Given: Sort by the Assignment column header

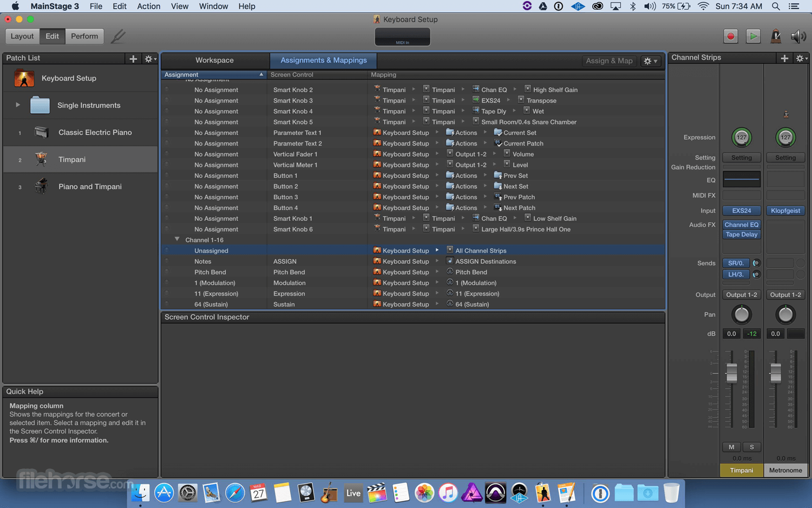Looking at the screenshot, I should 214,75.
